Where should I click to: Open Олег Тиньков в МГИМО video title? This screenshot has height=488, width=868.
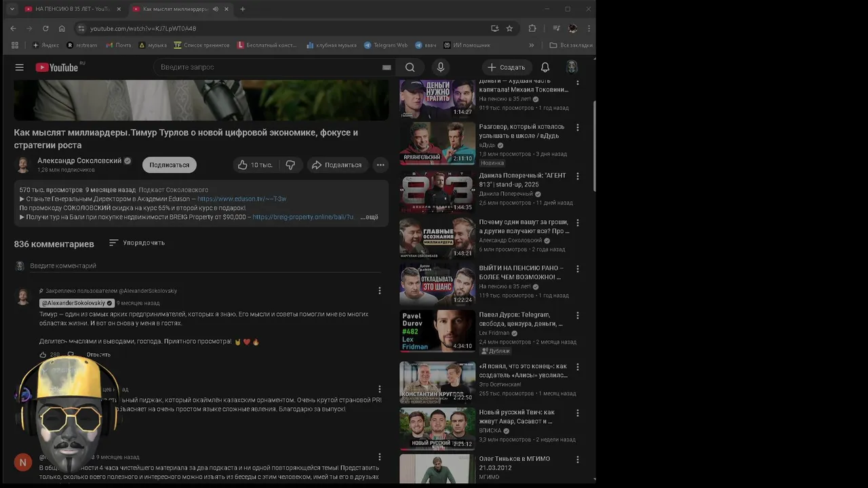tap(515, 463)
